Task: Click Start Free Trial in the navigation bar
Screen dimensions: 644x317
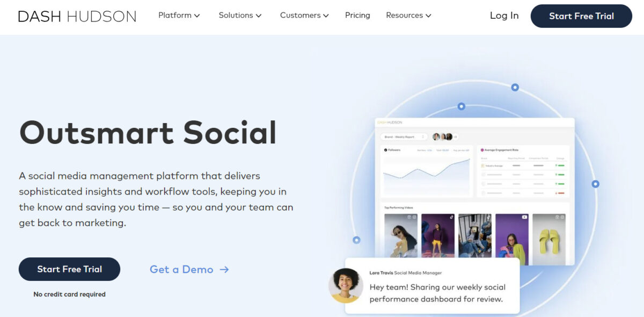Action: pyautogui.click(x=581, y=16)
